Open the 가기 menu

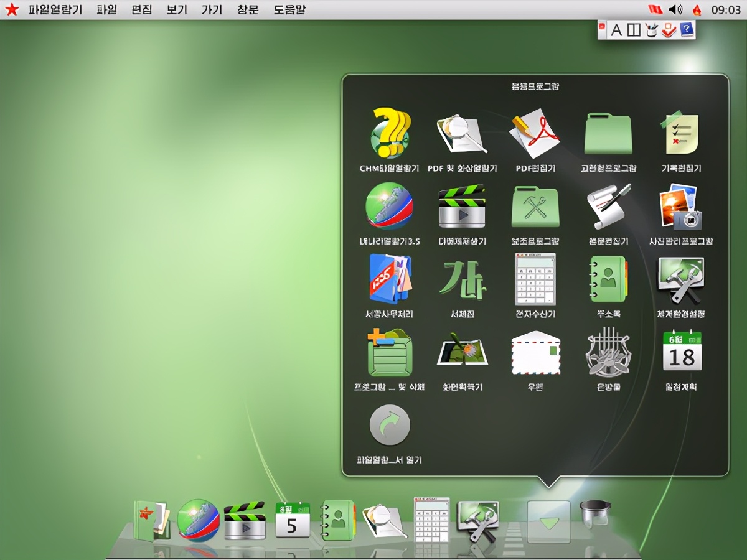point(212,9)
